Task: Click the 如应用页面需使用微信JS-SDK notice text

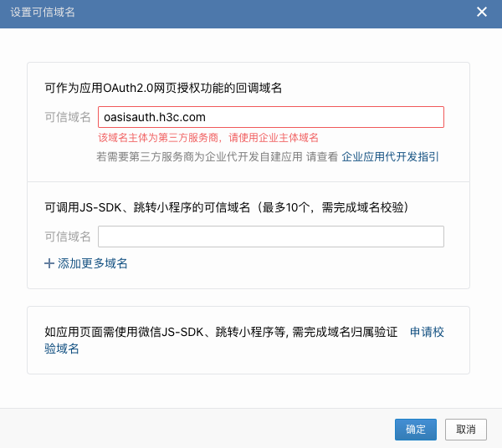Action: coord(220,333)
